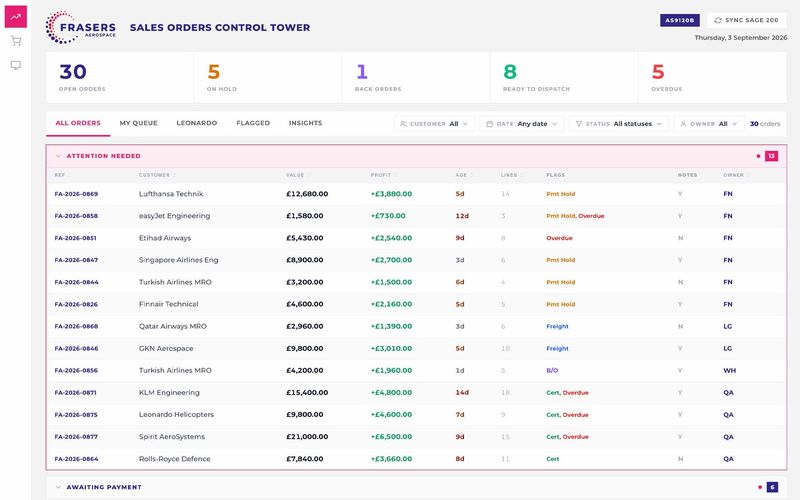Viewport: 800px width, 500px height.
Task: Click the Frasers Aerospace logo
Action: (x=81, y=28)
